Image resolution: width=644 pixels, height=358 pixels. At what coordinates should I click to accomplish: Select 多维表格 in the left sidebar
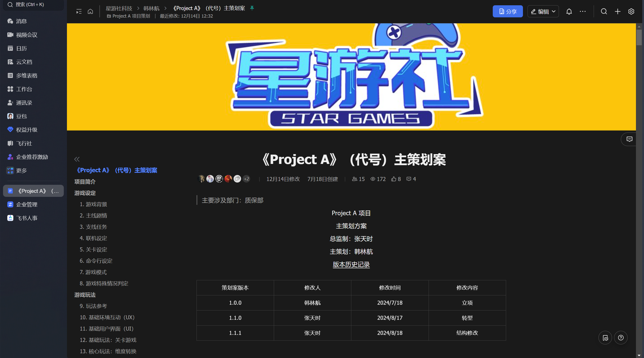(x=26, y=76)
